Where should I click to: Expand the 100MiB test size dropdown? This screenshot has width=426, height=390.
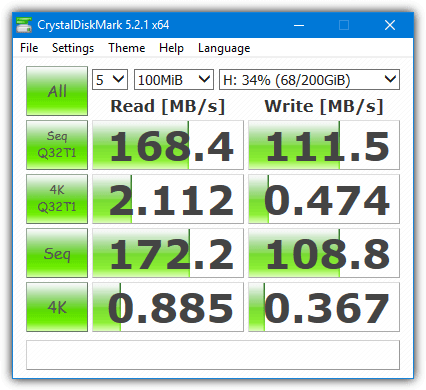(174, 80)
